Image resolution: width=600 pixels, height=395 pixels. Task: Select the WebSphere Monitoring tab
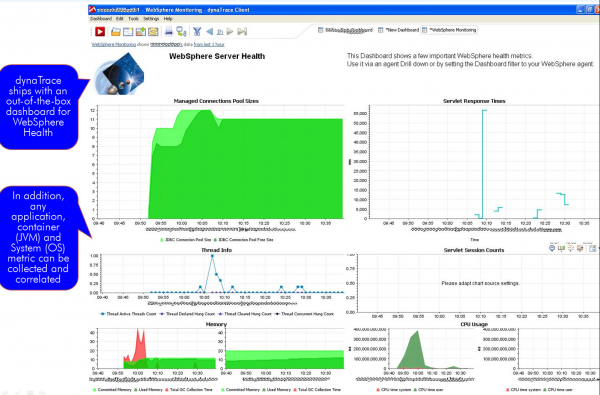(449, 30)
